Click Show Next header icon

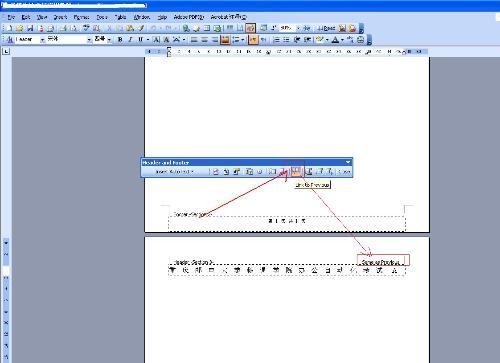[330, 171]
